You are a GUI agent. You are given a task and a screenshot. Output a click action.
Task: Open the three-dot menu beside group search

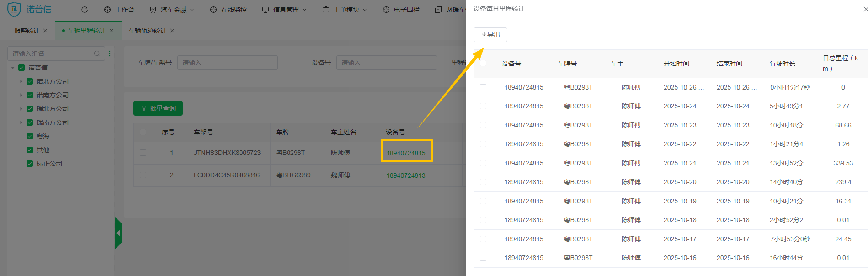110,53
